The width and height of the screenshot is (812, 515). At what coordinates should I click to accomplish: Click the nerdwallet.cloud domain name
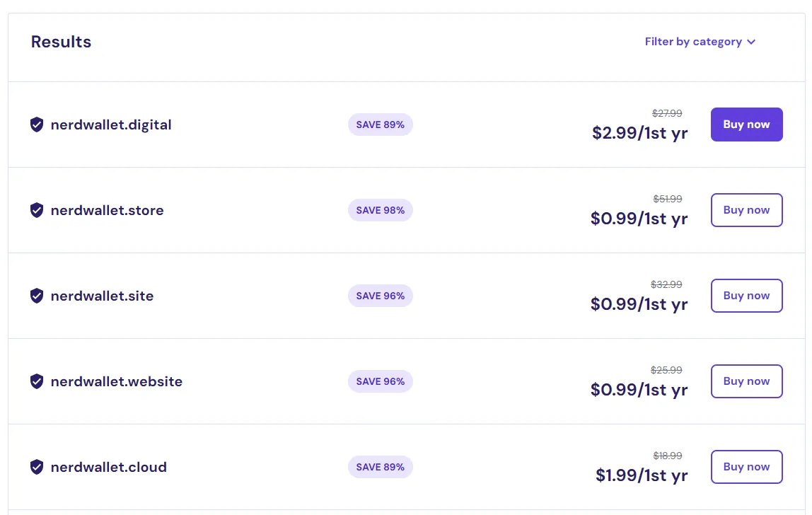click(108, 468)
